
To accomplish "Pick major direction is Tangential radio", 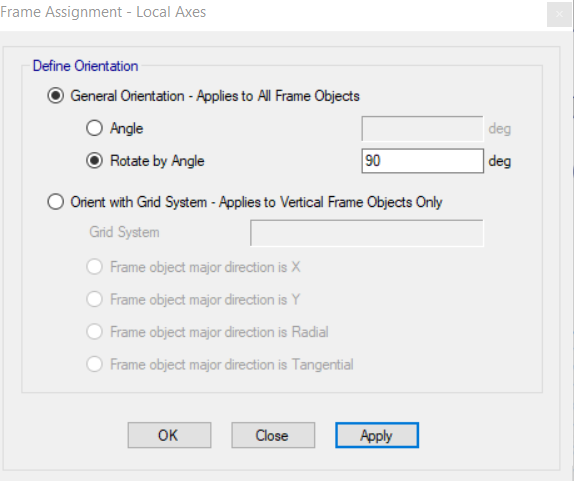I will coord(94,364).
